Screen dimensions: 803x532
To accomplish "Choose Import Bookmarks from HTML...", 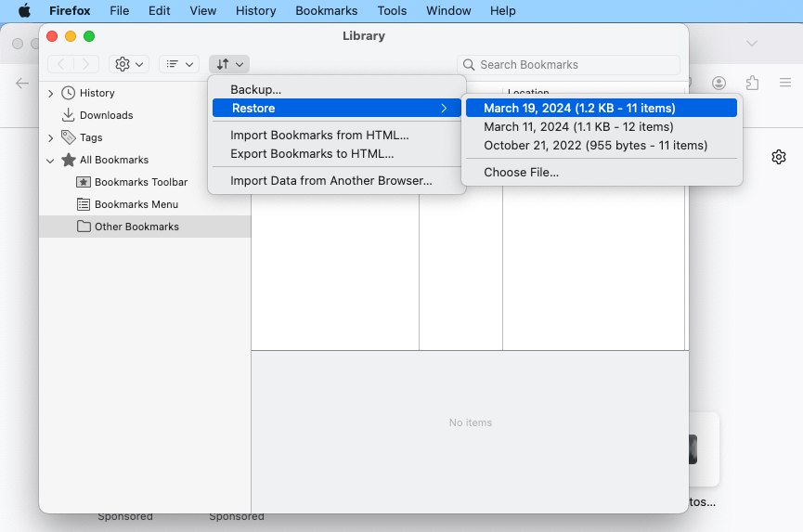I will [337, 136].
